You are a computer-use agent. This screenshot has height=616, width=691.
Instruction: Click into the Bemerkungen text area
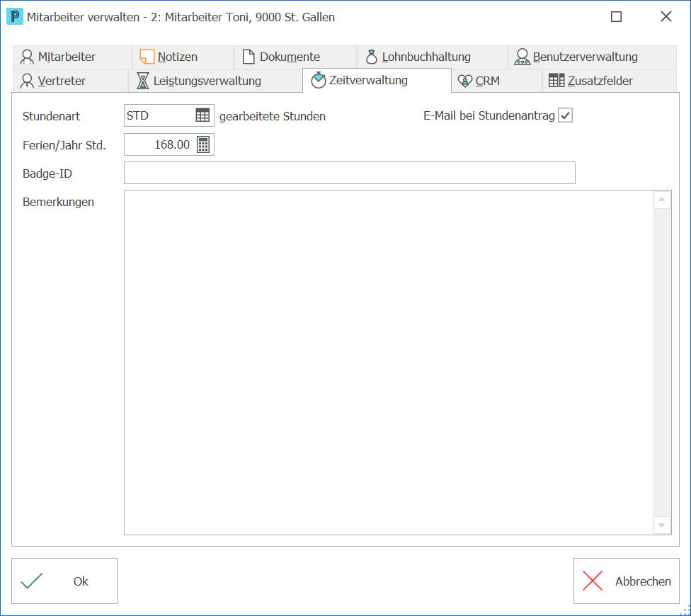(389, 363)
